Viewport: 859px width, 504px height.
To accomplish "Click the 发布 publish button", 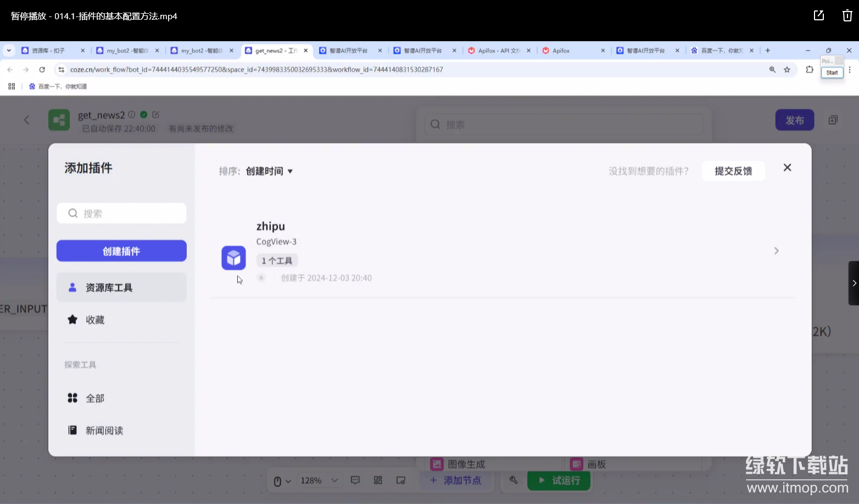I will click(x=795, y=120).
